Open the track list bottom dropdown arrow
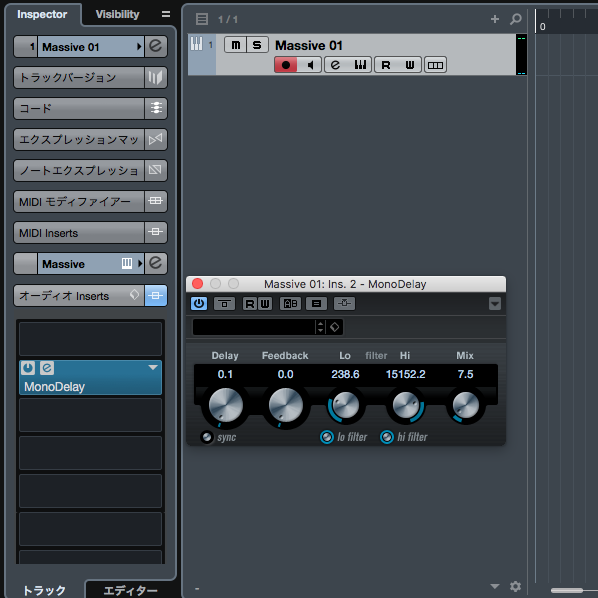 coord(495,586)
